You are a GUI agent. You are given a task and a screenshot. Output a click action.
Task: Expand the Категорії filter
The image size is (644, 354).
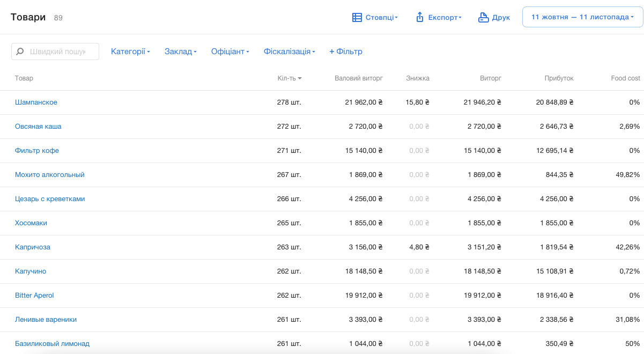click(x=130, y=51)
